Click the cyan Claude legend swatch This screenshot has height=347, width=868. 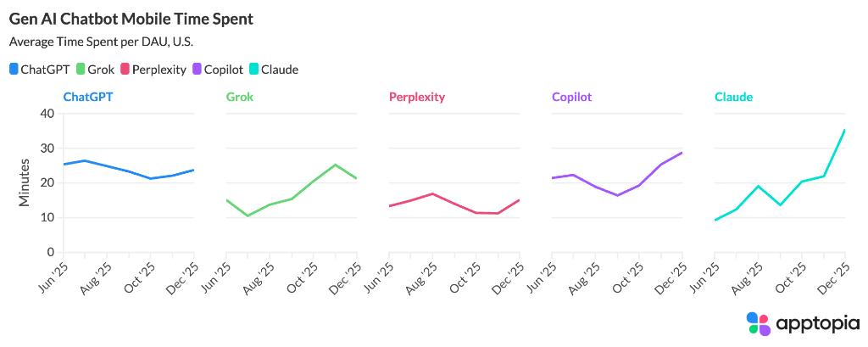(x=253, y=70)
